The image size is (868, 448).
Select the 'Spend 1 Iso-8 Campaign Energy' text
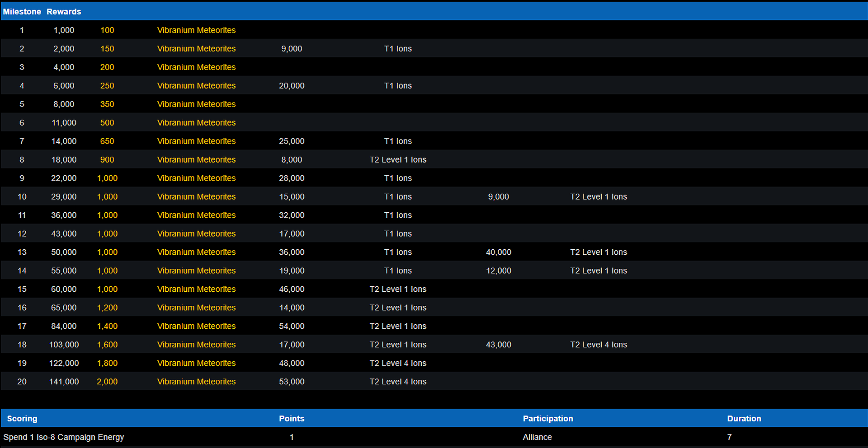click(x=64, y=437)
